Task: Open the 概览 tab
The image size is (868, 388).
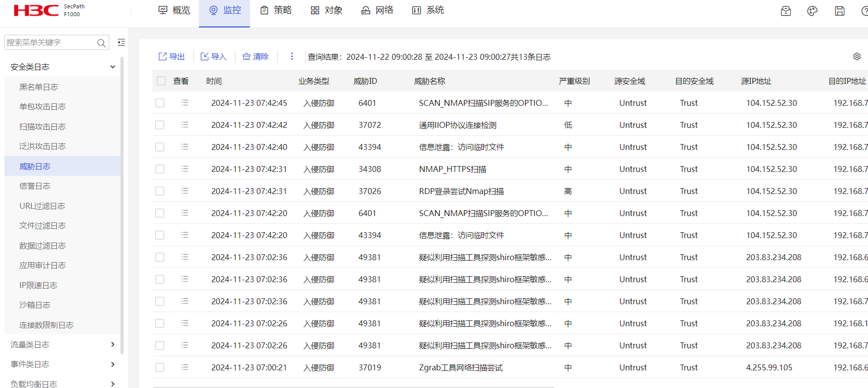Action: [174, 10]
